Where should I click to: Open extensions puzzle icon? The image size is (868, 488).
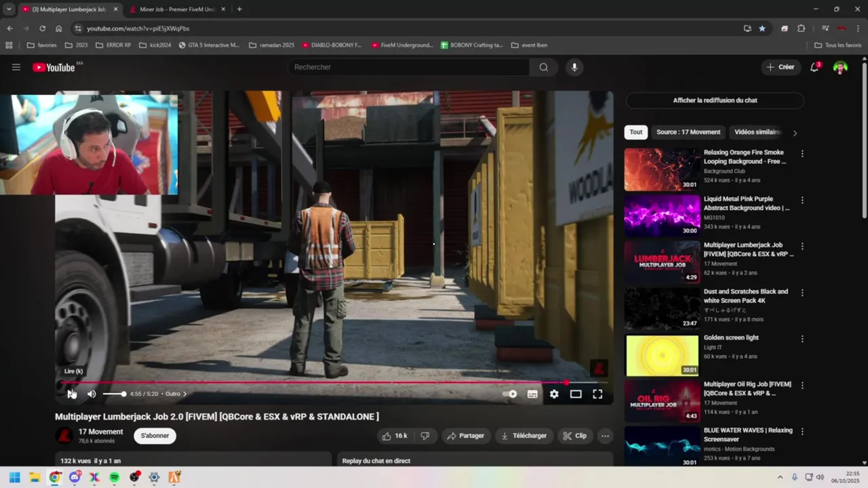[801, 28]
